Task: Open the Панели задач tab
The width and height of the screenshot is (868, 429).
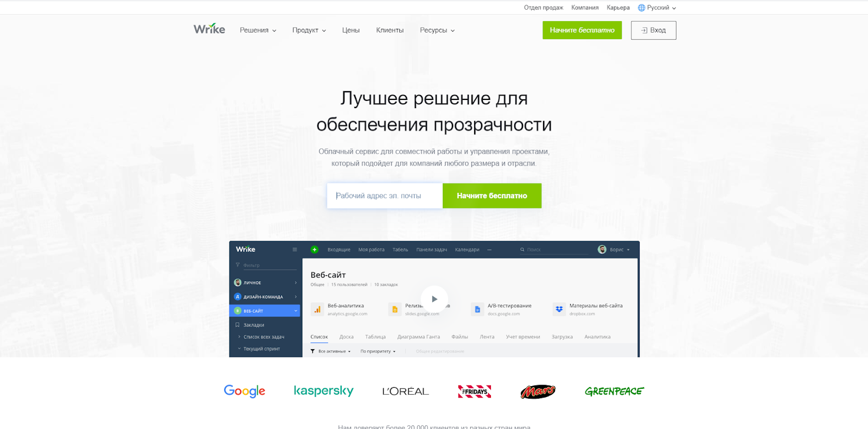Action: [x=432, y=250]
